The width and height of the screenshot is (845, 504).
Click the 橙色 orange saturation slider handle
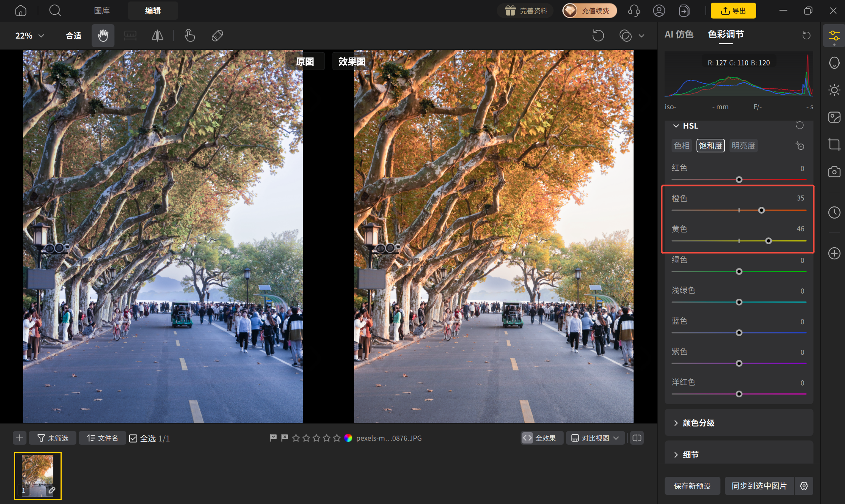pyautogui.click(x=761, y=210)
